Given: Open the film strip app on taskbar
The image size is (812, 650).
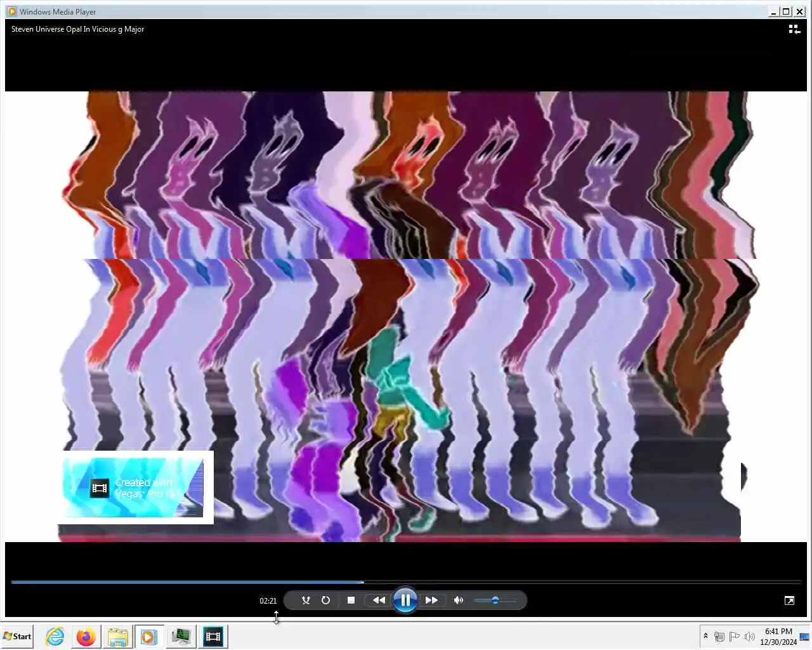Looking at the screenshot, I should 213,636.
